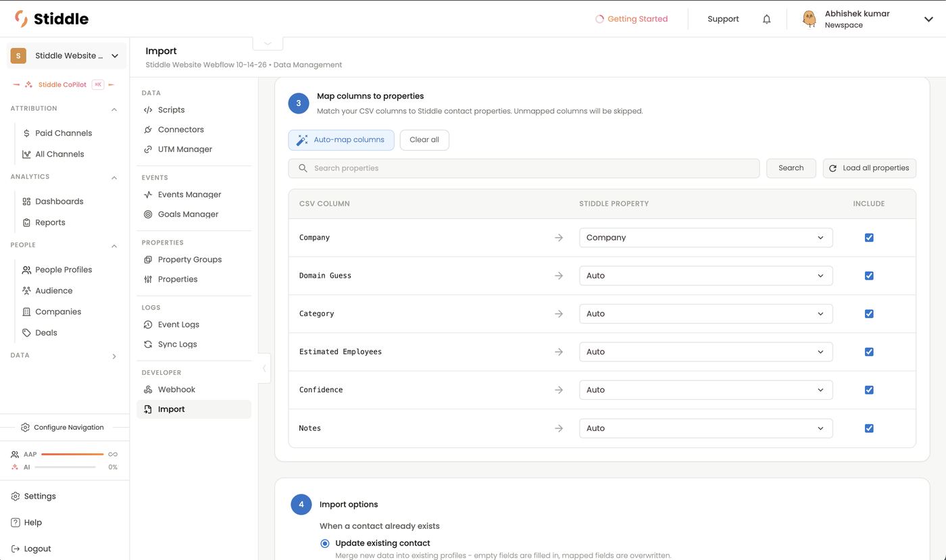Click the Logout icon

point(16,549)
